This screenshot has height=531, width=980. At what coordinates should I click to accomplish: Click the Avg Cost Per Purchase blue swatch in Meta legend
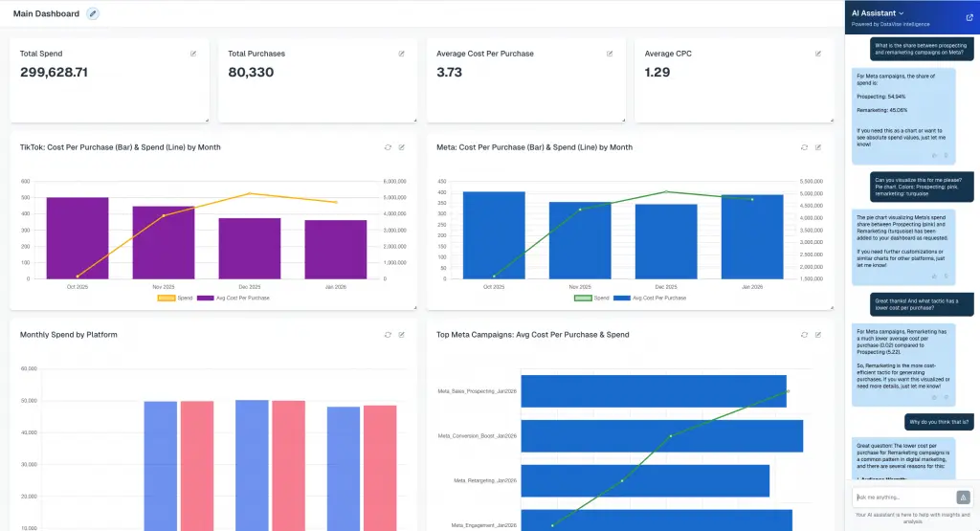(622, 299)
